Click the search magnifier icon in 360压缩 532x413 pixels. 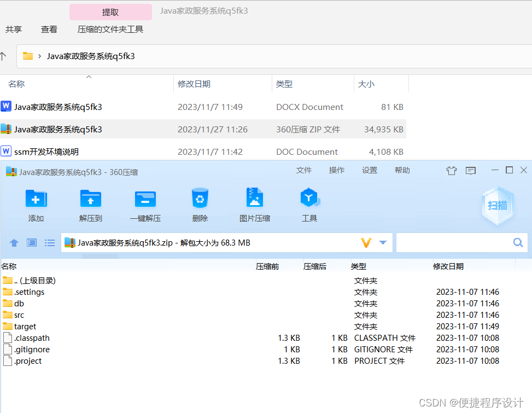(518, 243)
